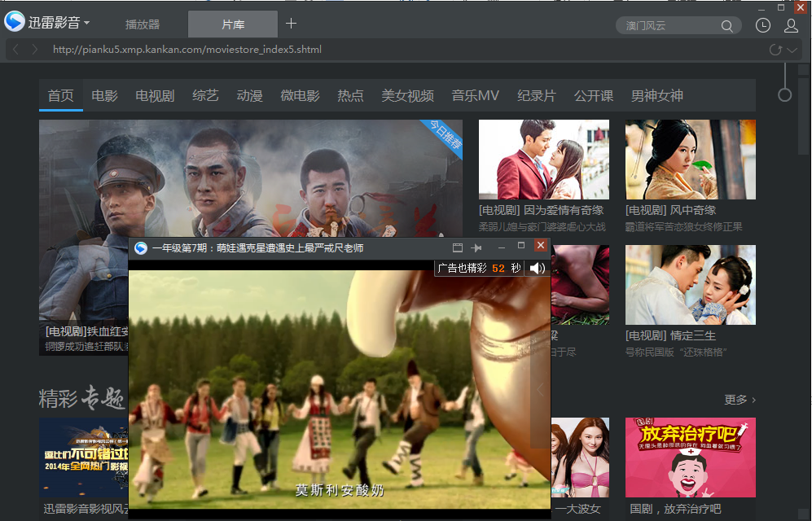Image resolution: width=812 pixels, height=521 pixels.
Task: Click the player window logo icon
Action: [140, 248]
